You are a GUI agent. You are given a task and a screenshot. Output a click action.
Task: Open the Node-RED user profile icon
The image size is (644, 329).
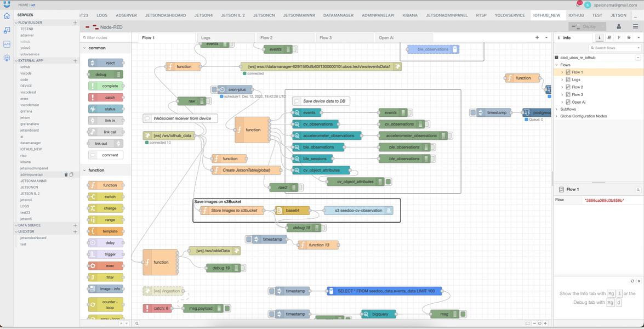pyautogui.click(x=619, y=27)
